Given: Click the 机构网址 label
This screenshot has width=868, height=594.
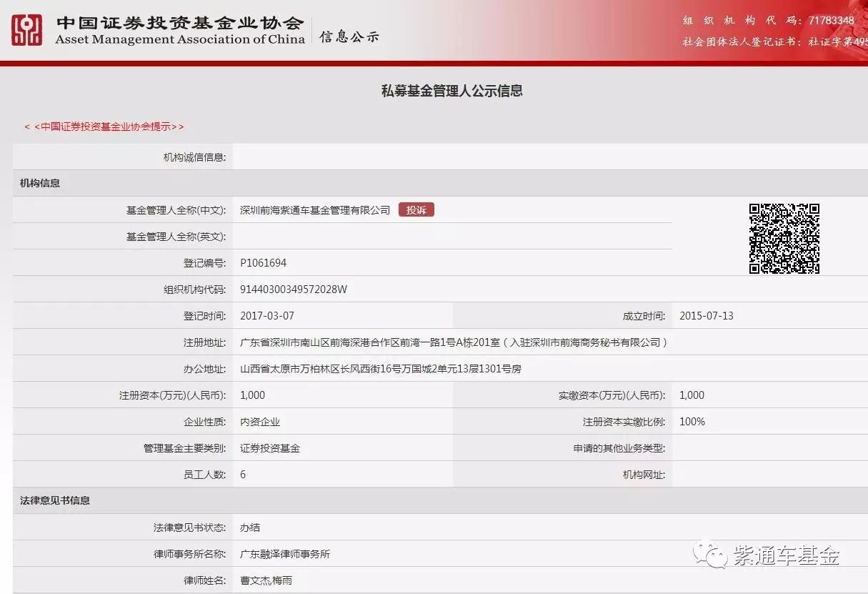Looking at the screenshot, I should click(x=644, y=475).
